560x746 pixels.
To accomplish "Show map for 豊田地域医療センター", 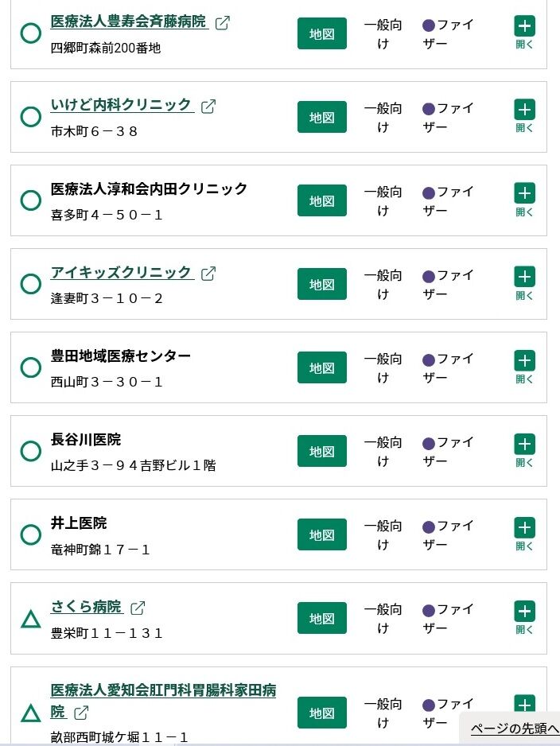I will point(322,367).
